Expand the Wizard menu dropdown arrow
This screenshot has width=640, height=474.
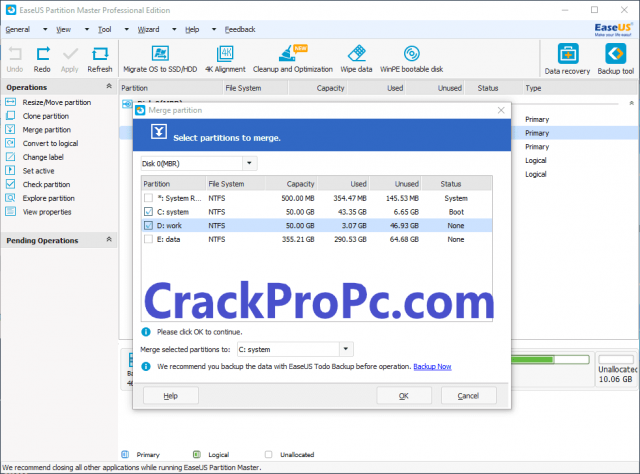pos(174,29)
